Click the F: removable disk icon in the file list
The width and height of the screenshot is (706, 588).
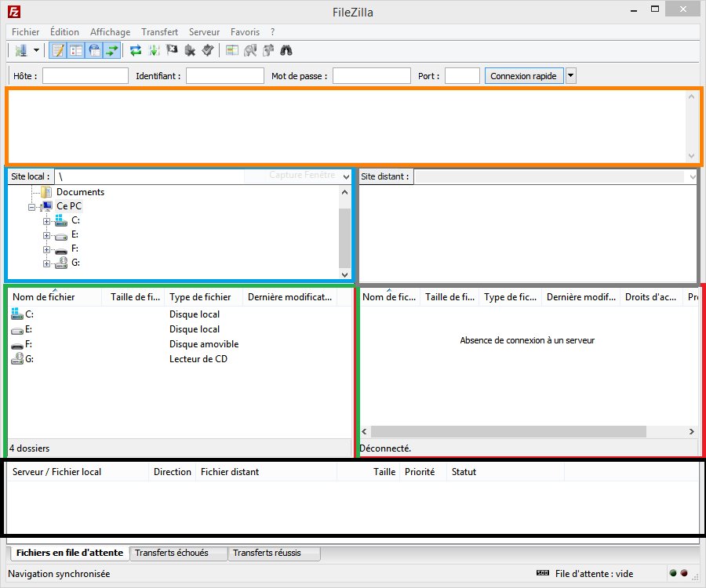coord(17,346)
